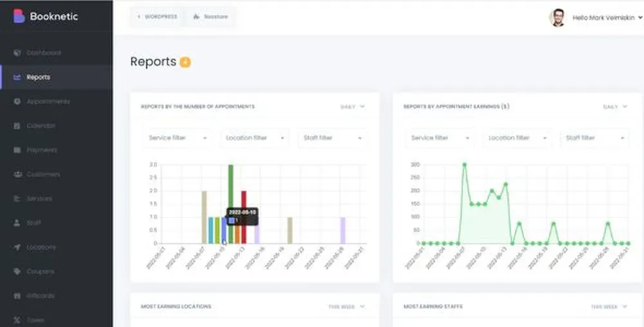644x327 pixels.
Task: Open Services in the sidebar
Action: (39, 199)
